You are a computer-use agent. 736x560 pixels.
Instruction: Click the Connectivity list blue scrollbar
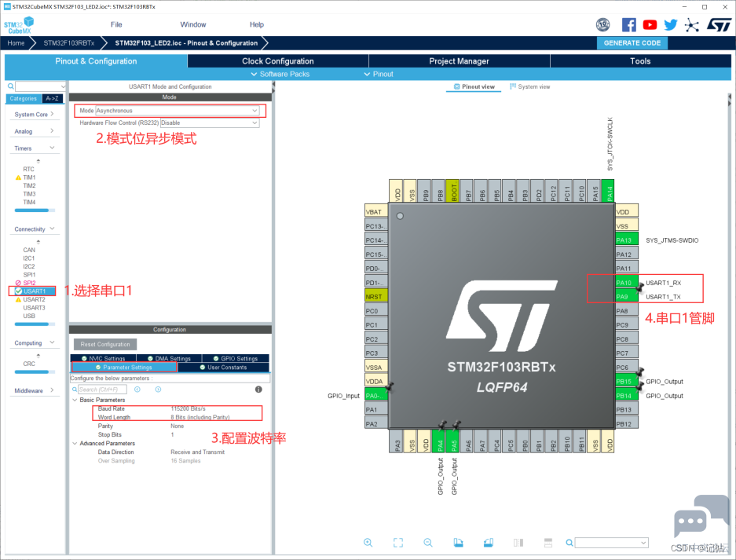click(31, 324)
